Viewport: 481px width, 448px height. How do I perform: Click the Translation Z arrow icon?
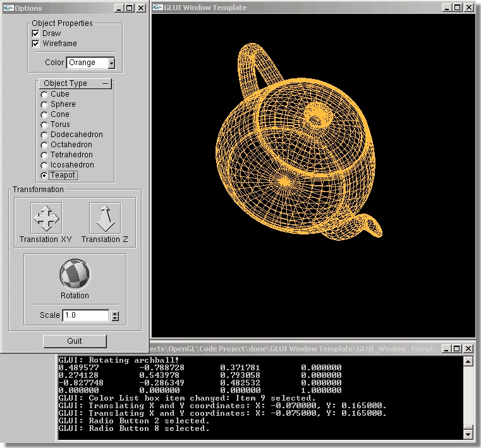(x=104, y=219)
